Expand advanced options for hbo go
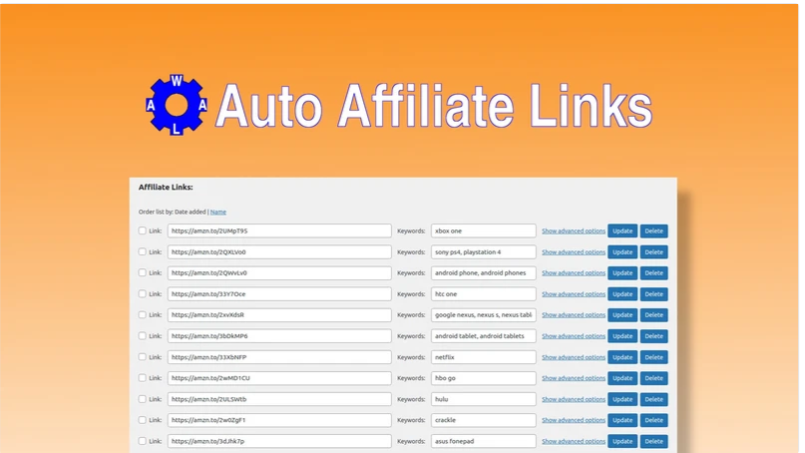 click(x=573, y=378)
